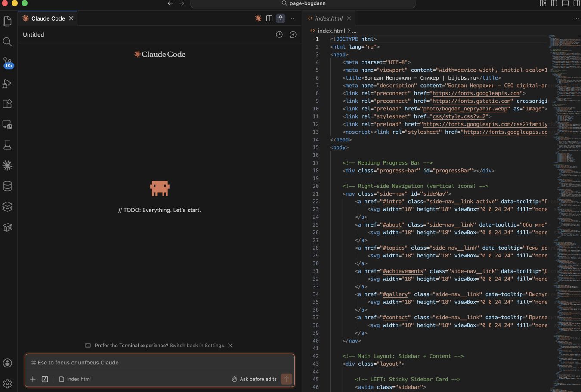Open the Testing flask icon view
581x392 pixels.
[x=7, y=145]
